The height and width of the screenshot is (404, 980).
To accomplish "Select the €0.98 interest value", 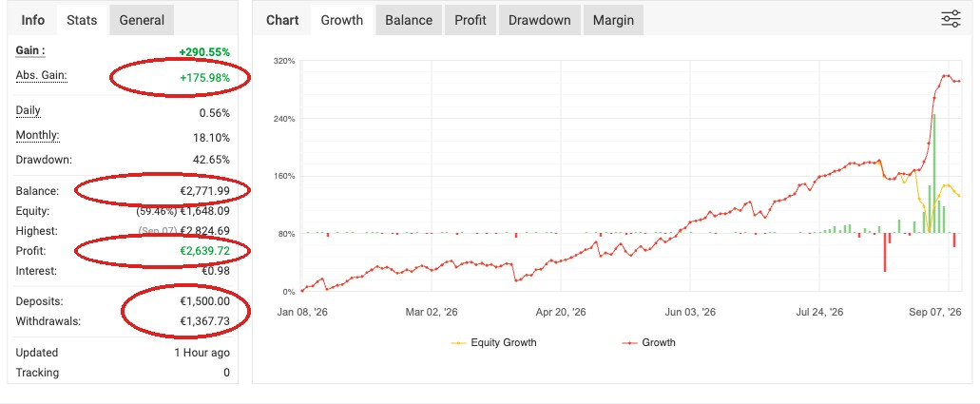I will tap(216, 272).
